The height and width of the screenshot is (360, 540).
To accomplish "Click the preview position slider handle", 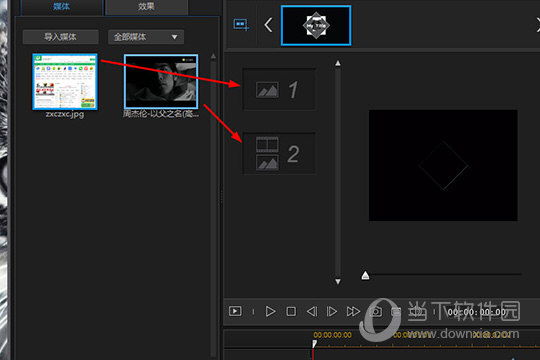I will pyautogui.click(x=365, y=275).
